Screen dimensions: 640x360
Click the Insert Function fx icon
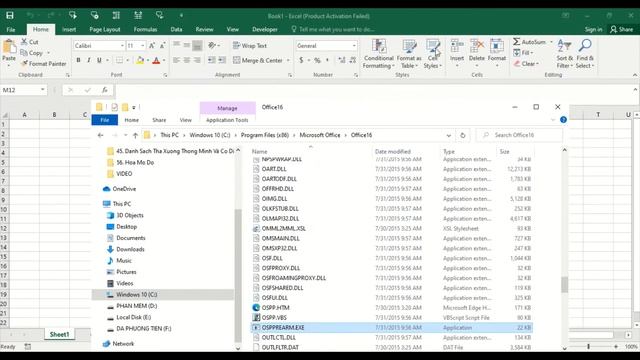(x=105, y=90)
